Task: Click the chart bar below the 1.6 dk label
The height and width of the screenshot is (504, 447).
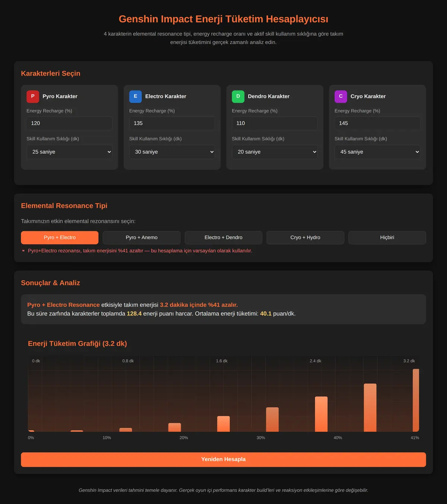Action: [223, 424]
